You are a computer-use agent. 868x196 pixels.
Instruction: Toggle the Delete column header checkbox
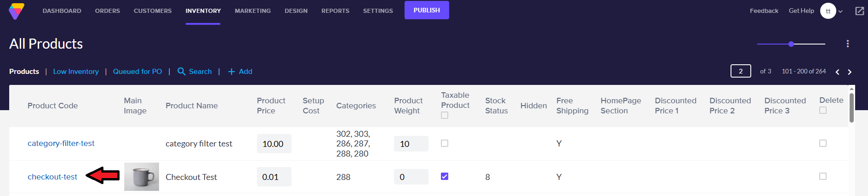click(x=823, y=110)
